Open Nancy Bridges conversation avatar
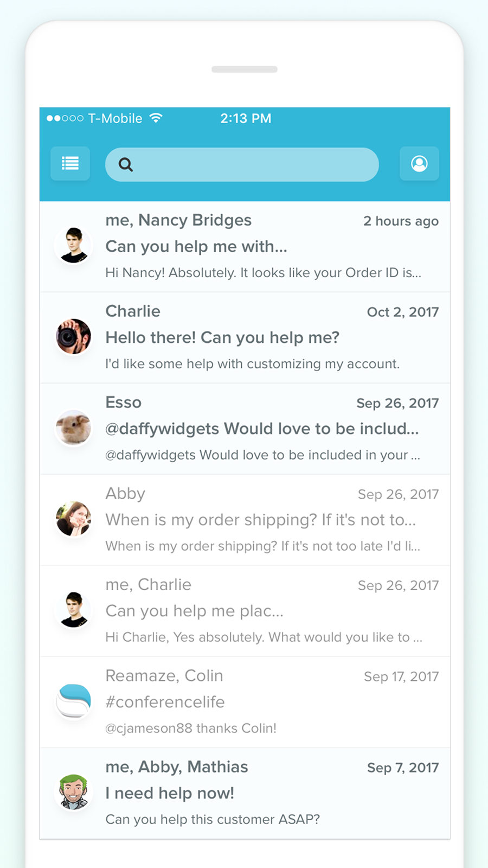The height and width of the screenshot is (868, 488). click(73, 246)
